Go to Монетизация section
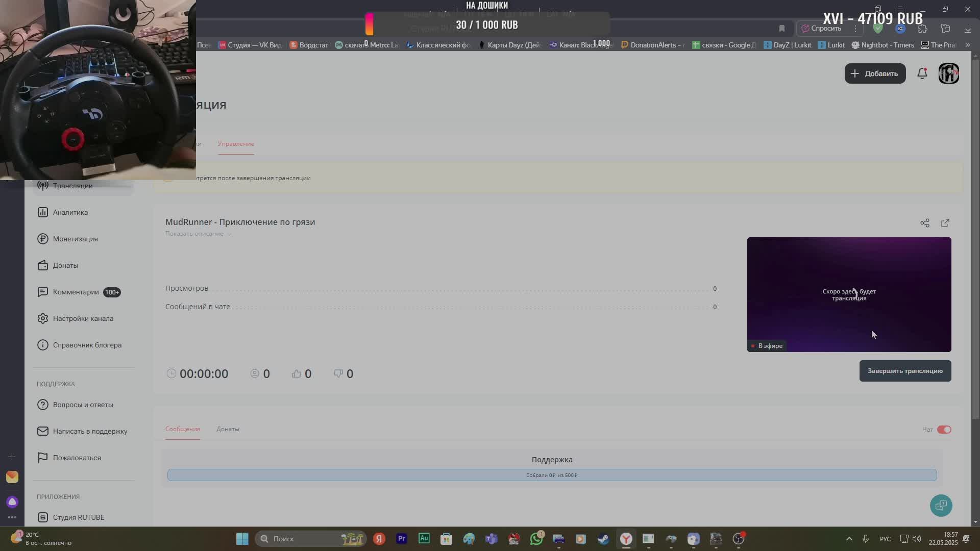 [x=75, y=239]
